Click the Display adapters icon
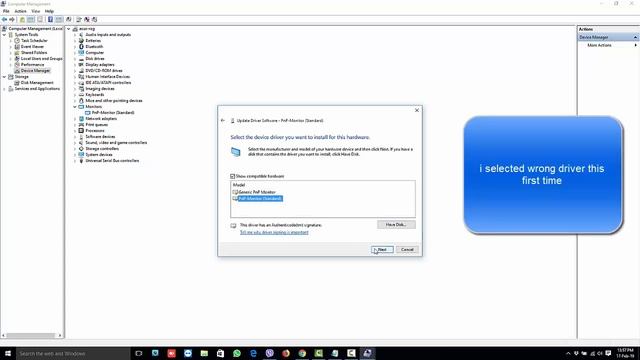 pyautogui.click(x=81, y=64)
